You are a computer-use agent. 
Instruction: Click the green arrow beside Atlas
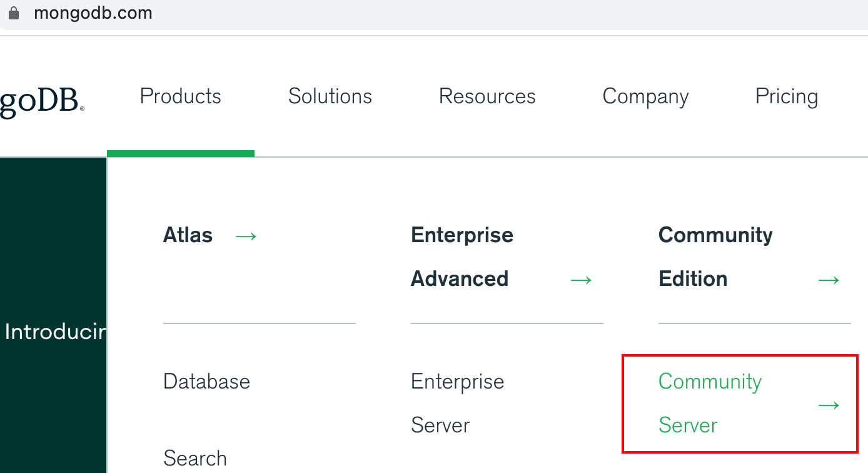coord(246,236)
